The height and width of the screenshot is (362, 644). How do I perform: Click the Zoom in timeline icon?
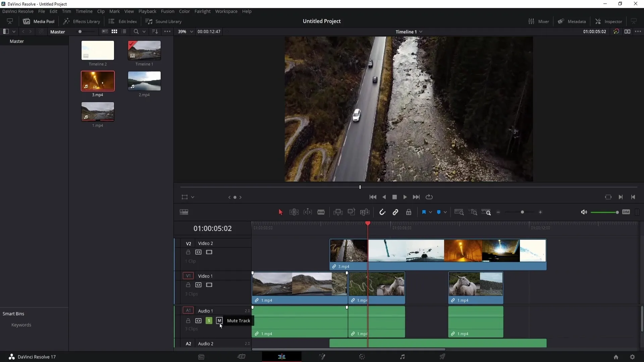(540, 212)
